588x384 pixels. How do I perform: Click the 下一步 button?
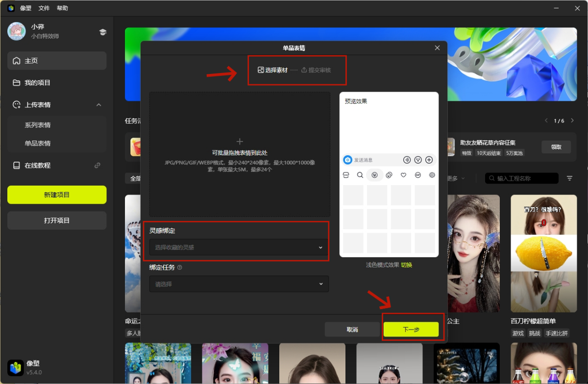point(411,330)
